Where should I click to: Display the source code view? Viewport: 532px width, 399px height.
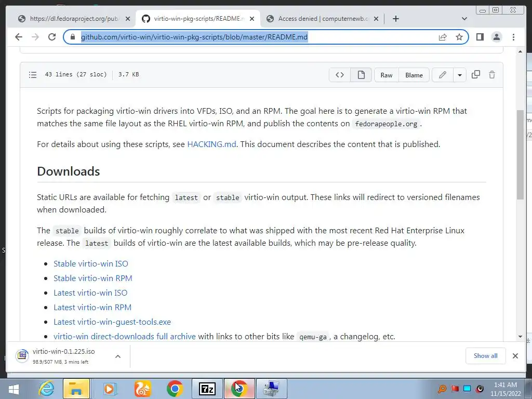point(340,75)
